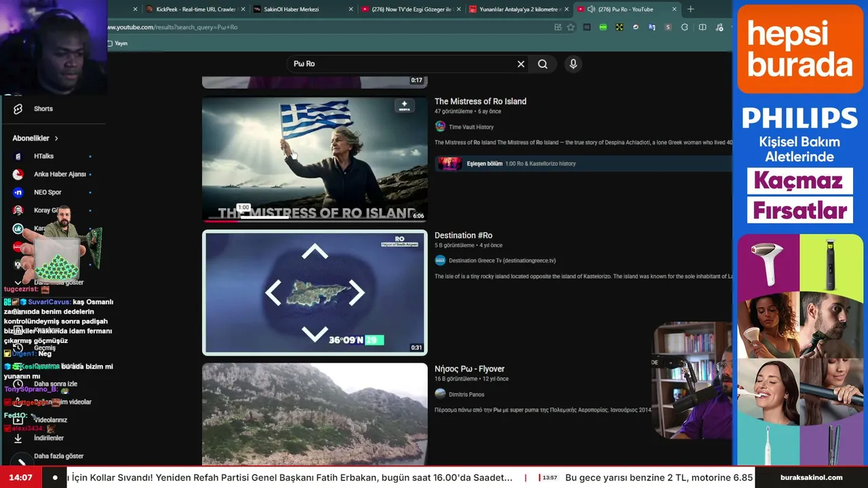Viewport: 868px width, 488px height.
Task: Play The Mistress of Ro Island thumbnail
Action: [315, 159]
